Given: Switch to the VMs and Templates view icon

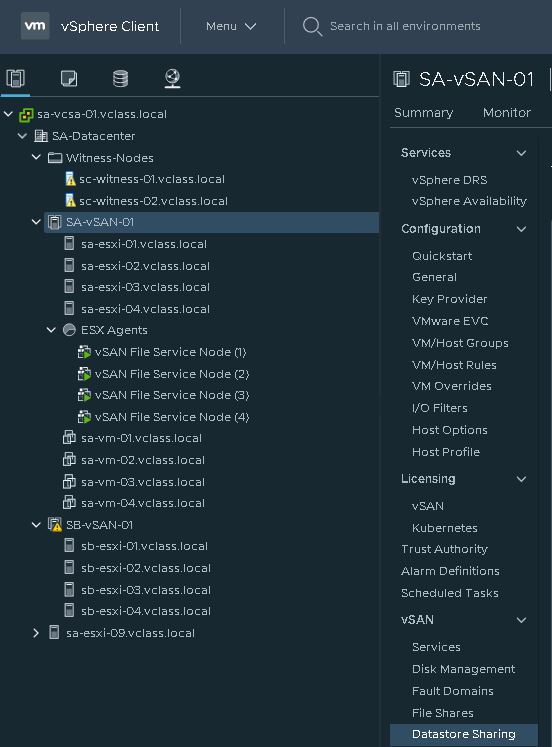Looking at the screenshot, I should [x=69, y=78].
